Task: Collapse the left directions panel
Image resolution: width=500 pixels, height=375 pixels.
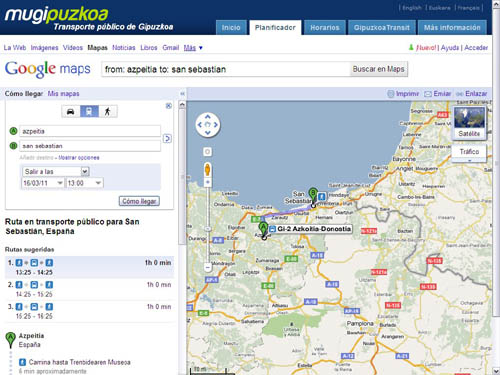Action: tap(182, 94)
